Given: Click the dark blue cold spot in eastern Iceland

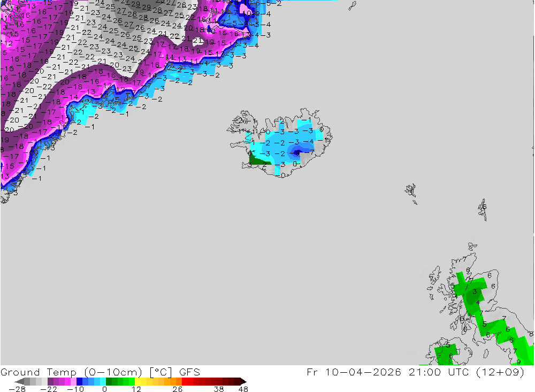Looking at the screenshot, I should [x=297, y=153].
